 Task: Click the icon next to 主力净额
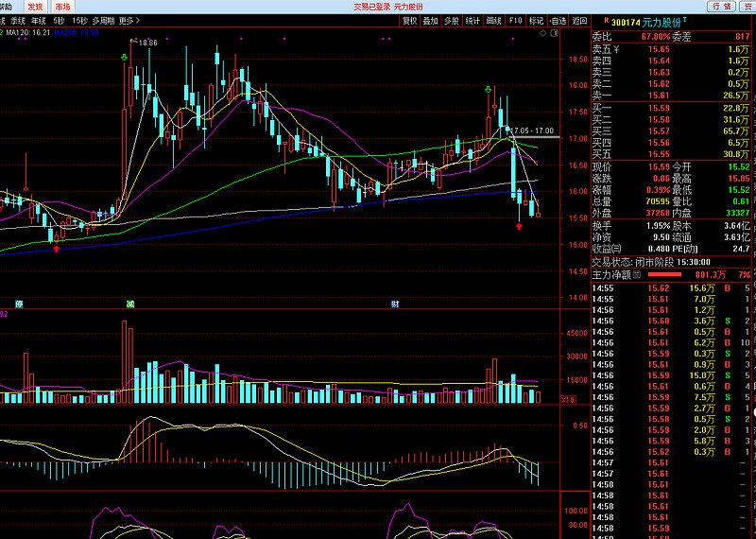637,275
